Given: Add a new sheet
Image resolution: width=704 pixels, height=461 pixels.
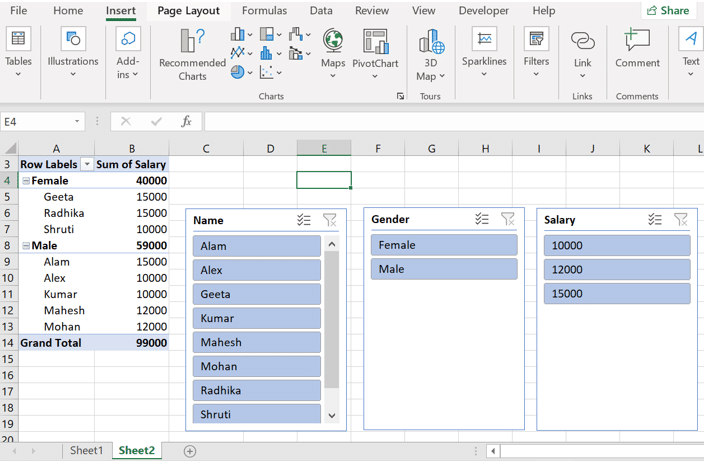Looking at the screenshot, I should (x=190, y=451).
